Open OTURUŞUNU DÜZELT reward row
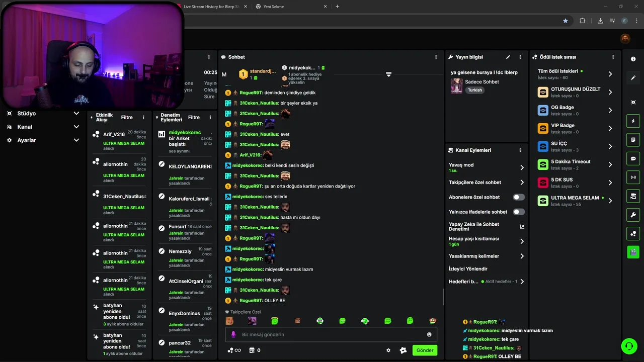This screenshot has width=644, height=362. 576,92
